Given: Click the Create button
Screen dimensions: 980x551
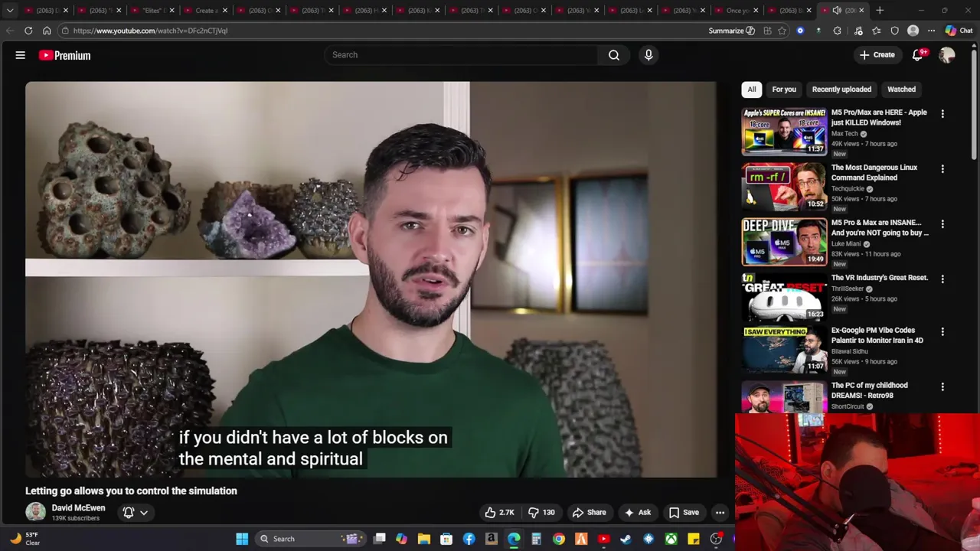Looking at the screenshot, I should [877, 55].
